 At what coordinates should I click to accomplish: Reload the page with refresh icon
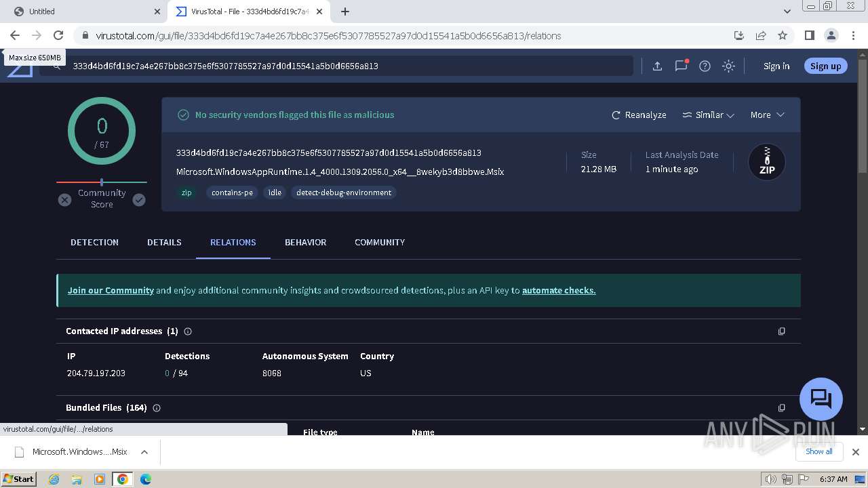click(x=58, y=35)
